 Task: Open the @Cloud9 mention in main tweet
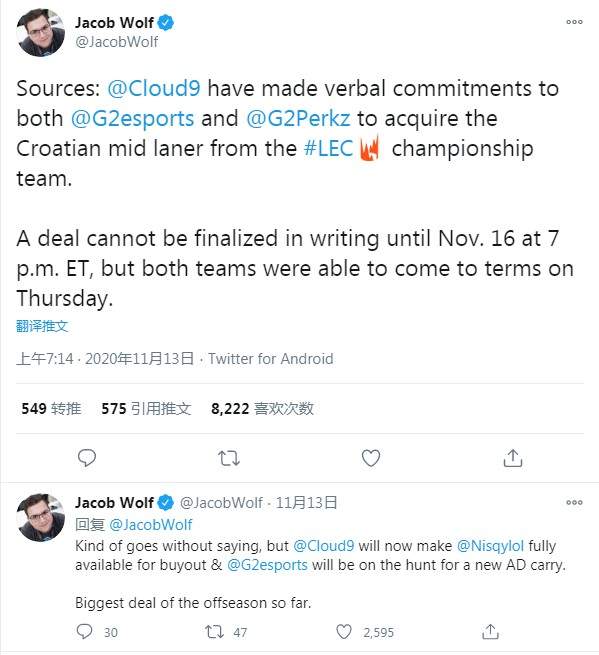click(x=154, y=89)
